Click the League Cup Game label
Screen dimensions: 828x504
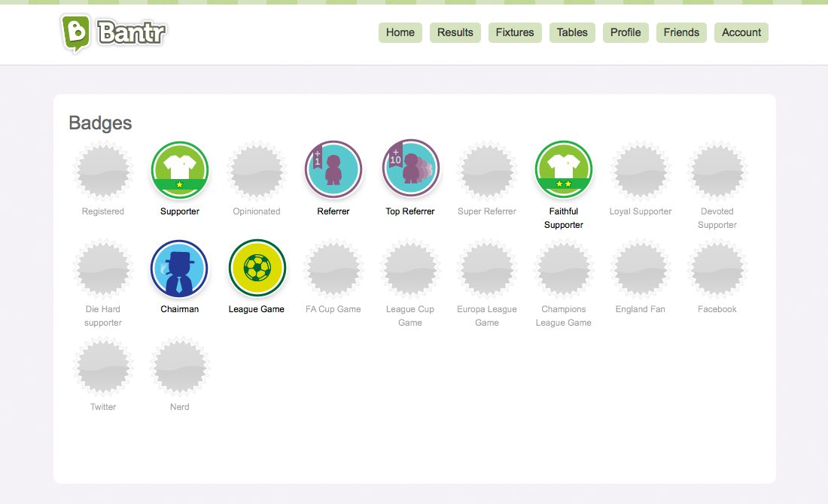tap(410, 316)
